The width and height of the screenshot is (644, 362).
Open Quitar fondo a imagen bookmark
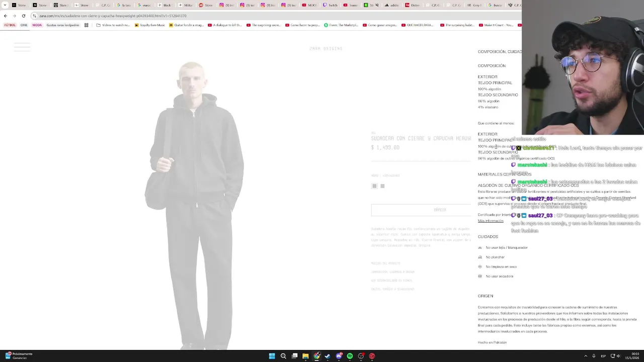click(x=187, y=25)
